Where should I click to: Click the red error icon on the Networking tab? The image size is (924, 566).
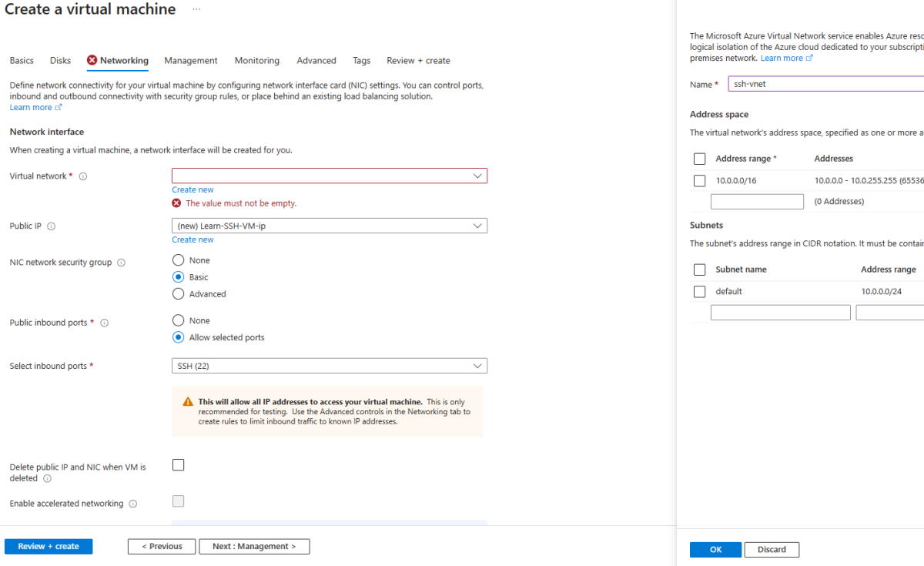pyautogui.click(x=92, y=60)
